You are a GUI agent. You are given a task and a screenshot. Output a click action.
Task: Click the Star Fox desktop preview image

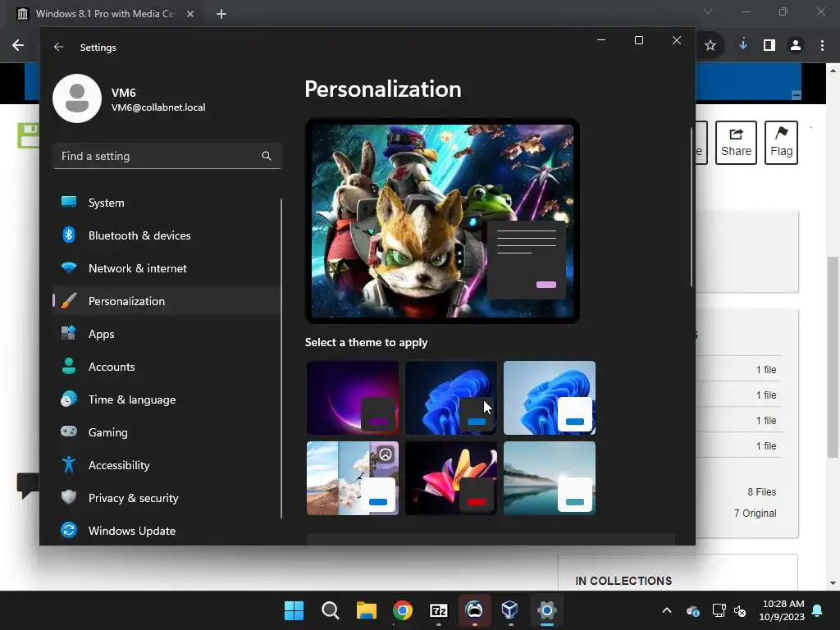click(442, 221)
